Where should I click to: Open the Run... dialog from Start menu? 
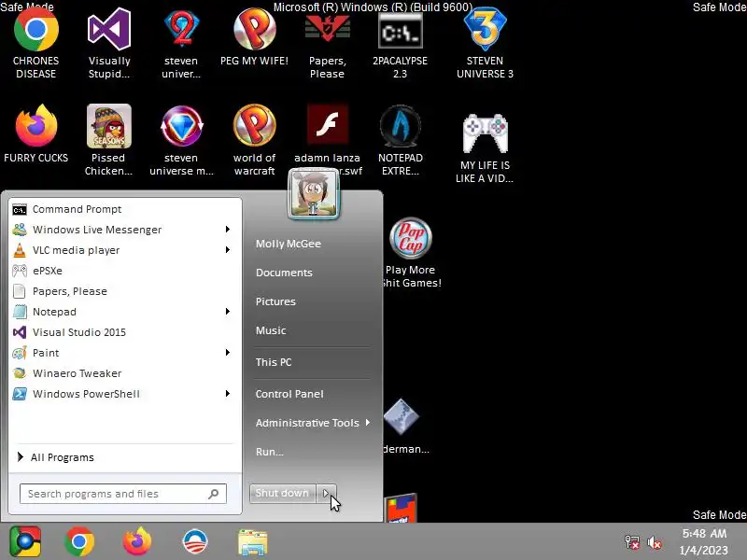tap(269, 452)
